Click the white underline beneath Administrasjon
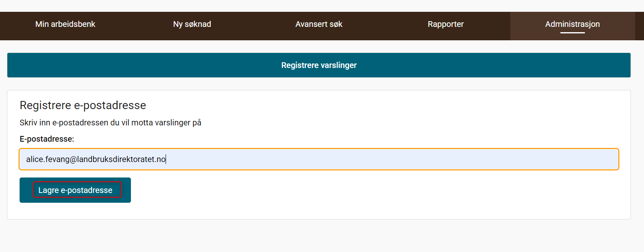 tap(573, 33)
